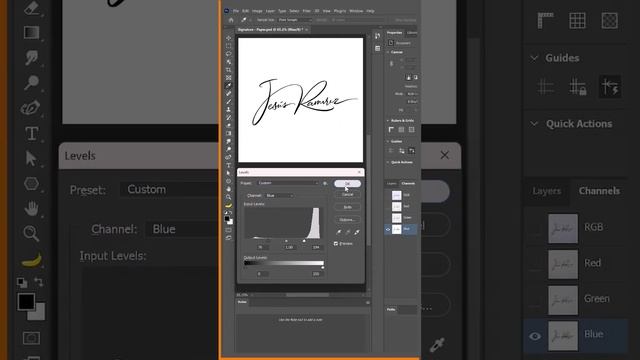Image resolution: width=640 pixels, height=360 pixels.
Task: Select Green channel in center Channels panel
Action: (401, 218)
